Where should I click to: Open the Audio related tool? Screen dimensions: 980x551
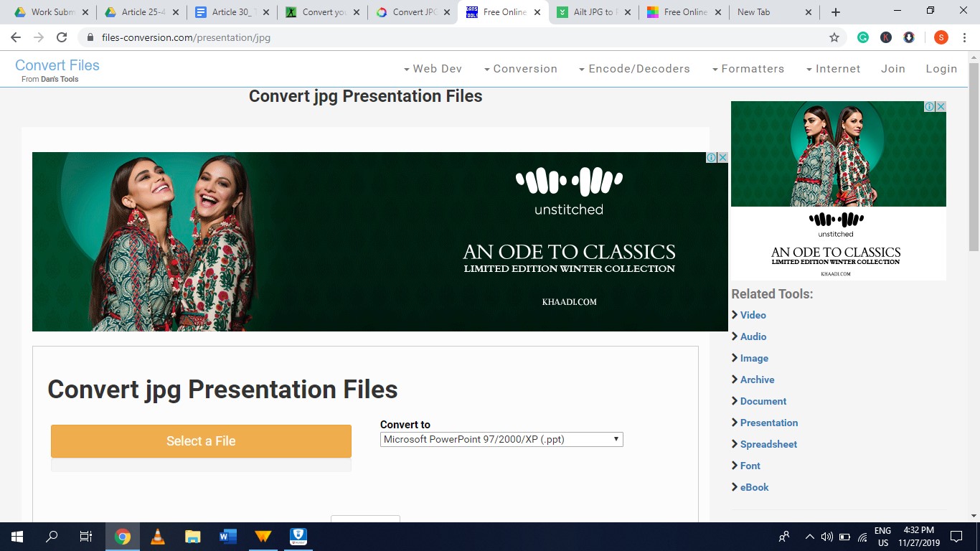click(x=753, y=336)
